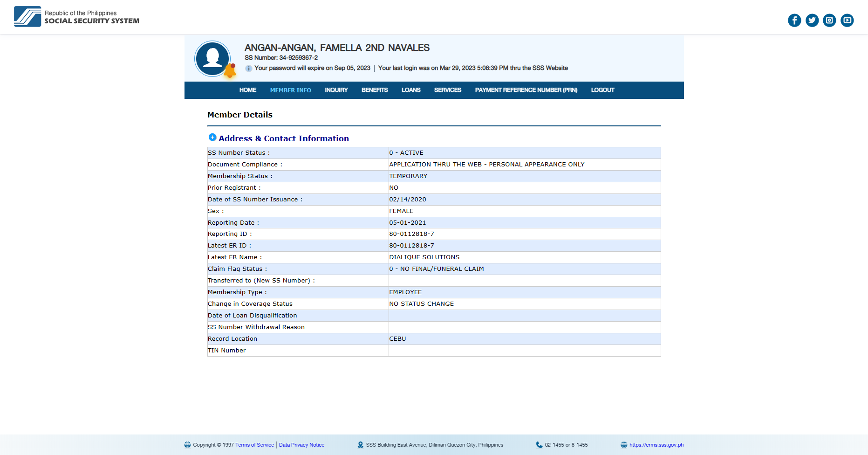The height and width of the screenshot is (455, 868).
Task: Click the member profile avatar icon
Action: 212,58
